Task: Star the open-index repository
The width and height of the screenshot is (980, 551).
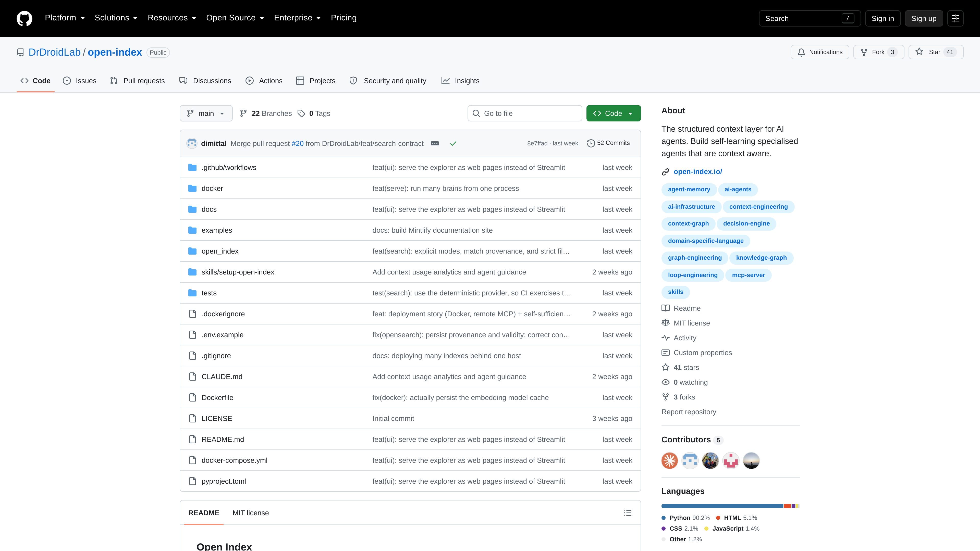Action: pyautogui.click(x=936, y=52)
